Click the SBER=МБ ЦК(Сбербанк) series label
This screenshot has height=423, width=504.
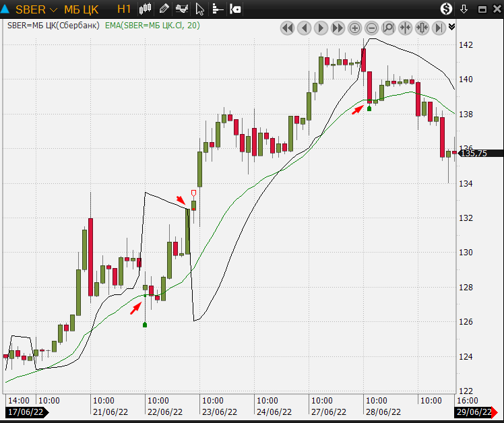click(54, 25)
